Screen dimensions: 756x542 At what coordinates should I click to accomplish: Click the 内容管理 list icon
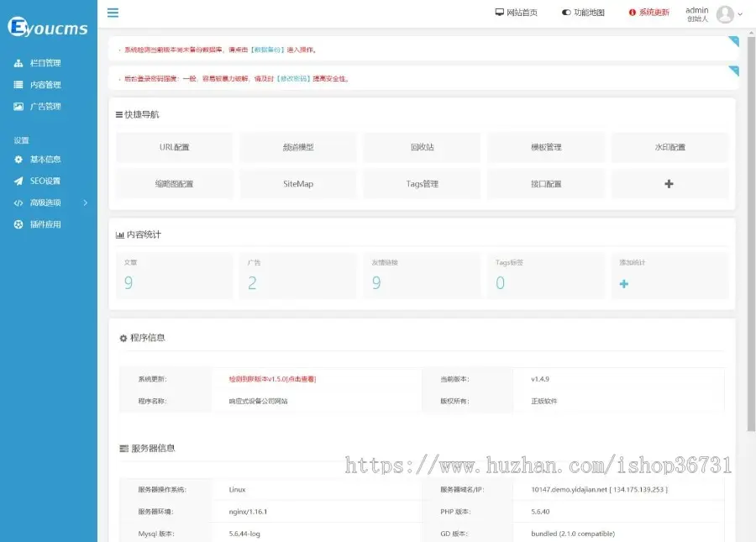pos(18,85)
